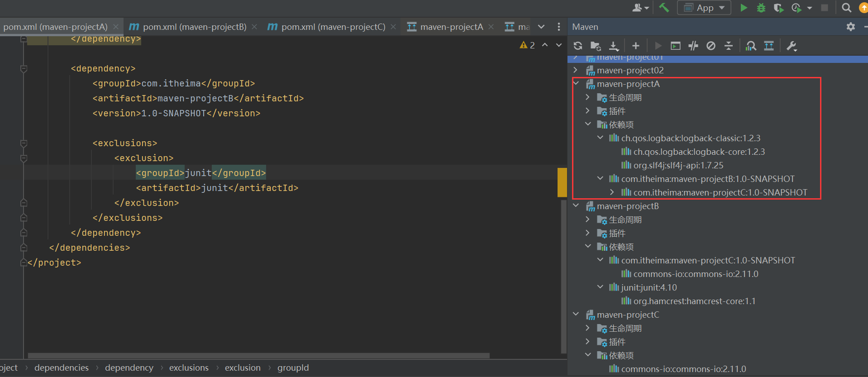
Task: Click the warnings indicator showing 2
Action: pos(527,45)
